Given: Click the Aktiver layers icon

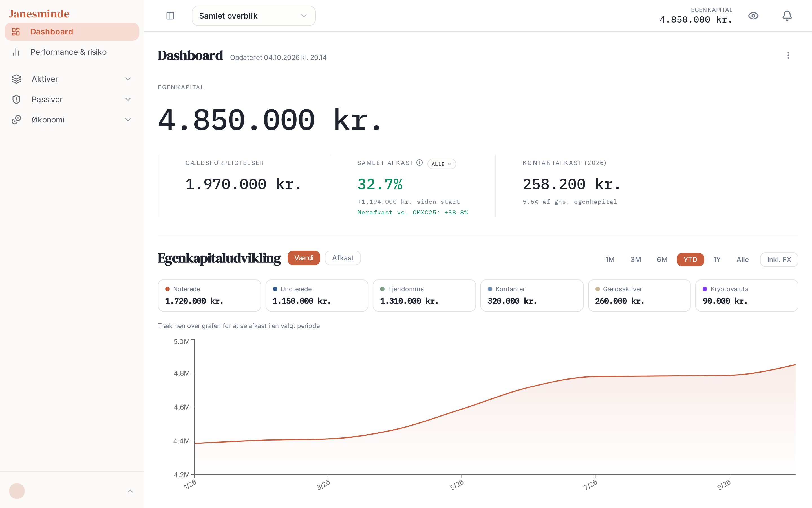Looking at the screenshot, I should click(16, 79).
